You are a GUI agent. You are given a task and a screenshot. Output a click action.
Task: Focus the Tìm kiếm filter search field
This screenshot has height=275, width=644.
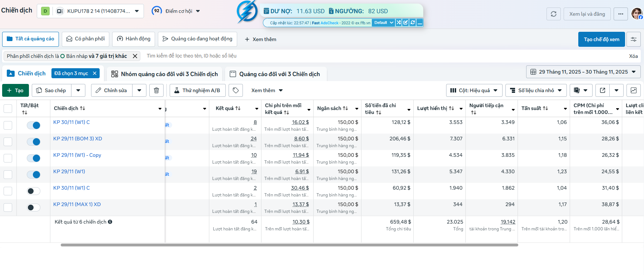[x=384, y=56]
